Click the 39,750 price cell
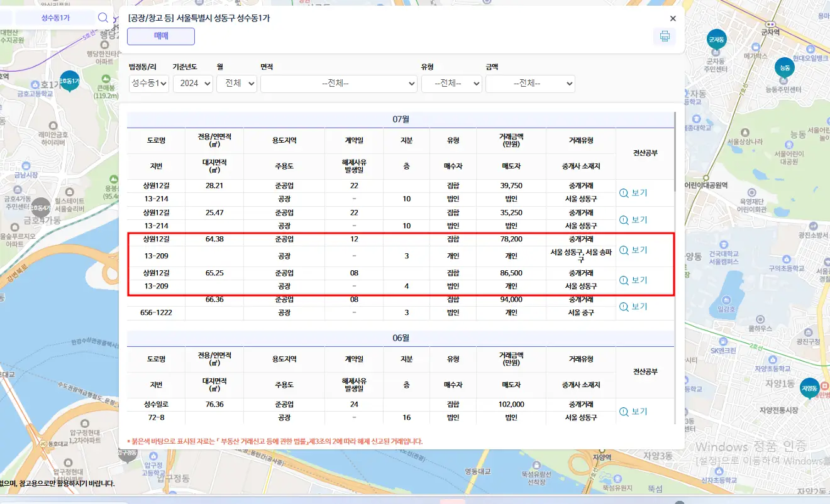 (511, 186)
